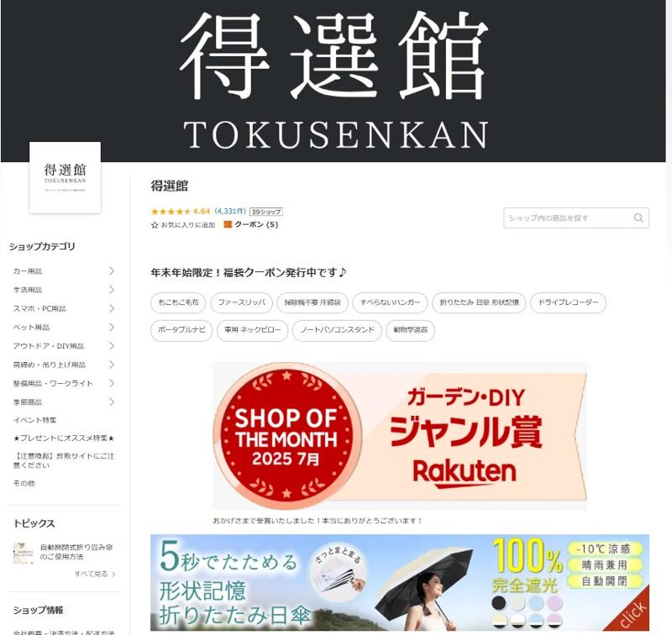Open the folding umbrella topic thumbnail

pyautogui.click(x=24, y=553)
